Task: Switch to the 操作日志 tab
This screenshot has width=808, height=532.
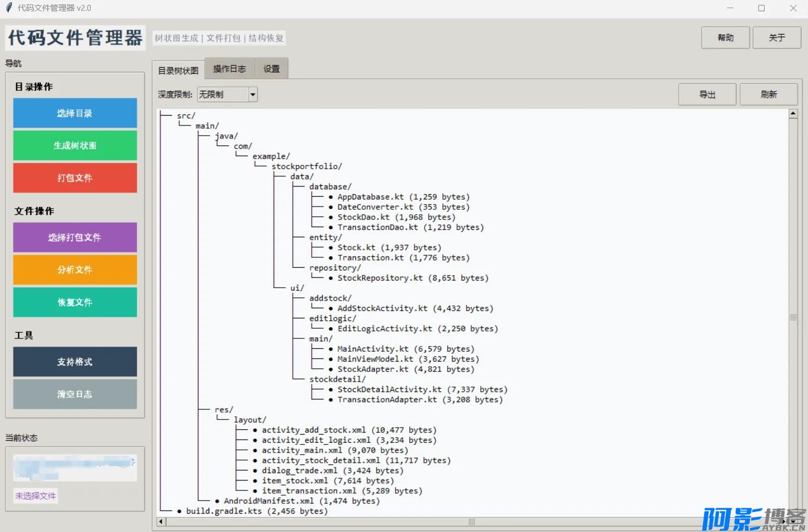Action: [x=229, y=69]
